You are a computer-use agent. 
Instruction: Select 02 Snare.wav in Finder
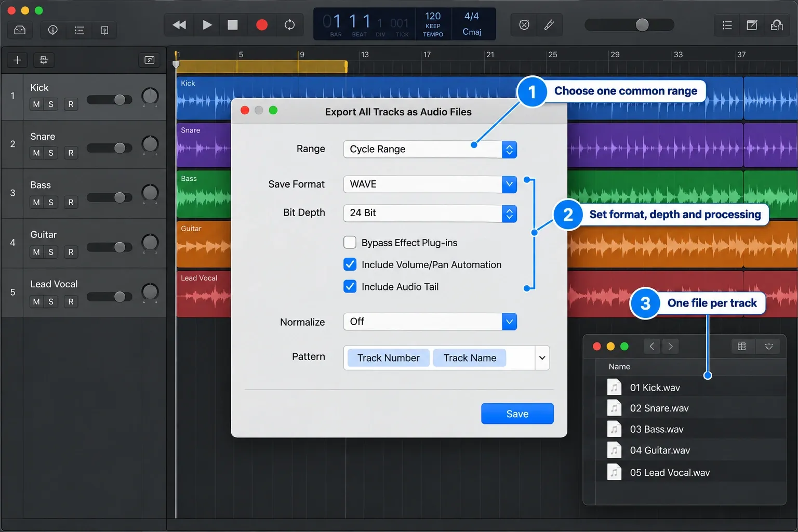(x=690, y=408)
